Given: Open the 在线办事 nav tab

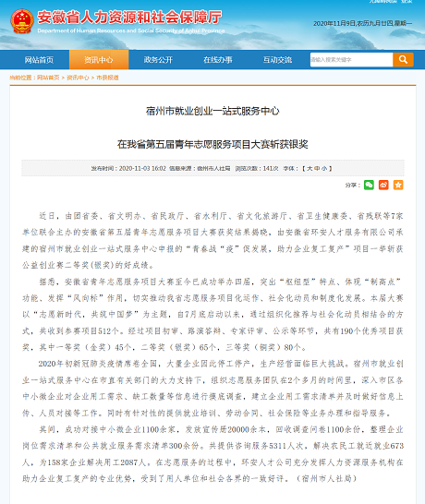Looking at the screenshot, I should pyautogui.click(x=218, y=60).
